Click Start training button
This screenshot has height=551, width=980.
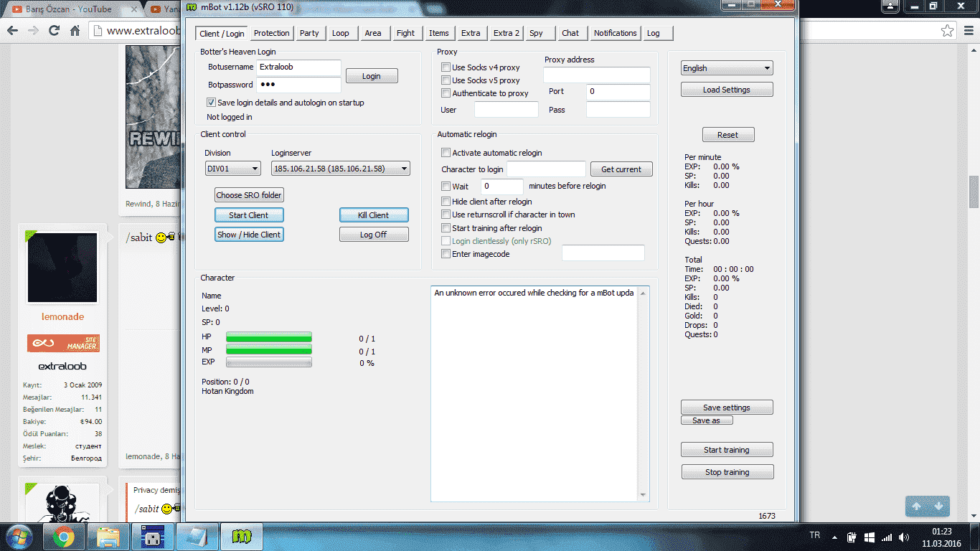[x=727, y=450]
